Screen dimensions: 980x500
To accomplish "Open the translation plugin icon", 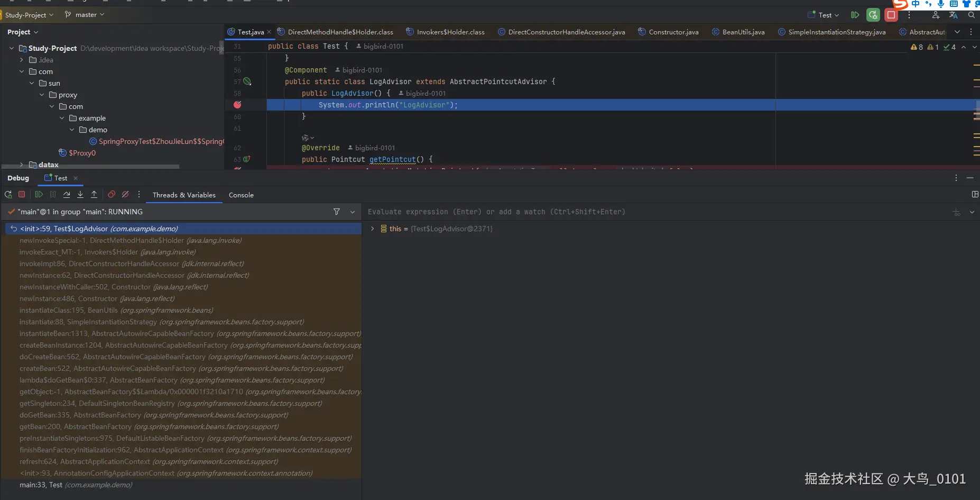I will point(954,15).
